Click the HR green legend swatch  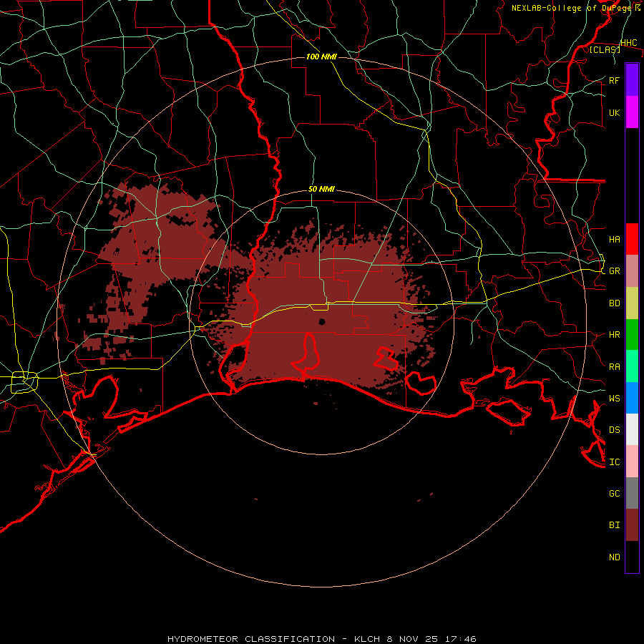pos(632,335)
